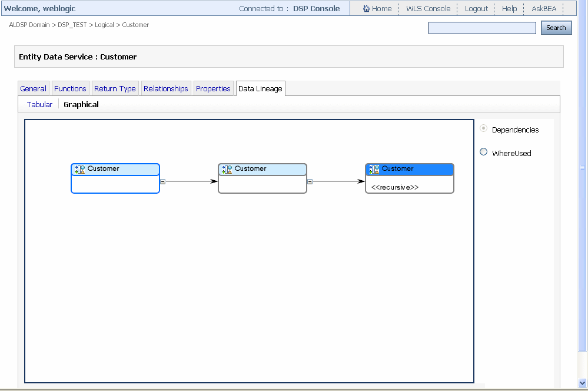Click the first Customer node's data service icon
The width and height of the screenshot is (588, 391).
pos(80,169)
